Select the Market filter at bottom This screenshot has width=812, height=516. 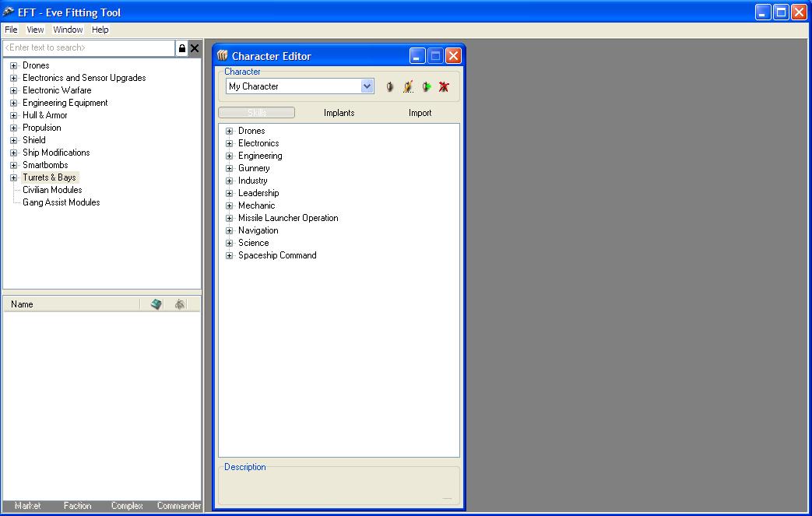(27, 506)
